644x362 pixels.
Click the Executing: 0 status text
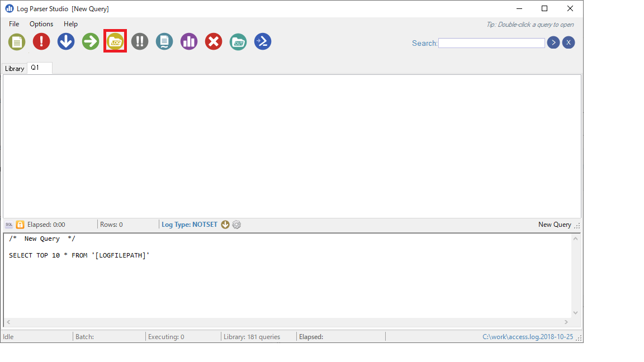166,337
